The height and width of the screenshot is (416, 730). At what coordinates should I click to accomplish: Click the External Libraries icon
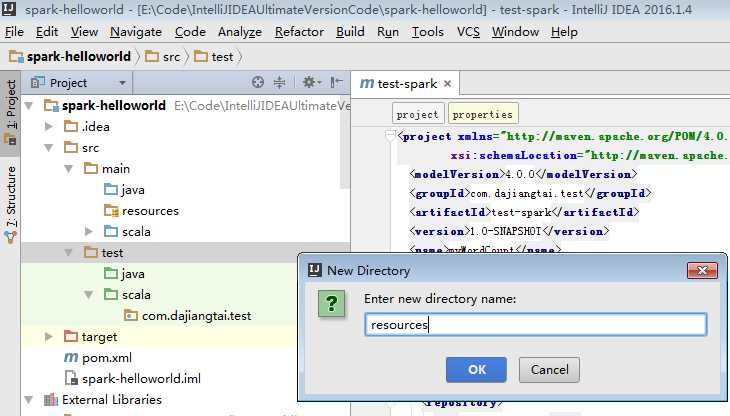50,399
